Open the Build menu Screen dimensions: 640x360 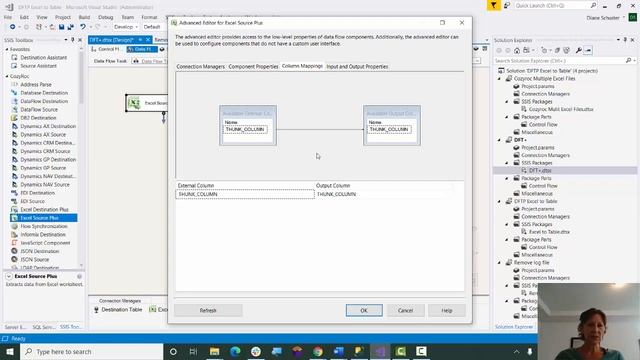tap(84, 17)
